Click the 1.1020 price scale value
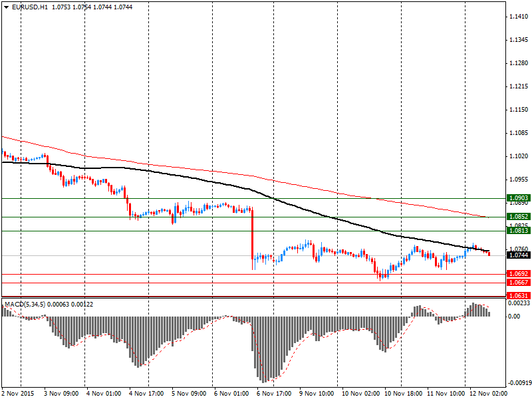Screen dimensions: 532x399 click(519, 156)
